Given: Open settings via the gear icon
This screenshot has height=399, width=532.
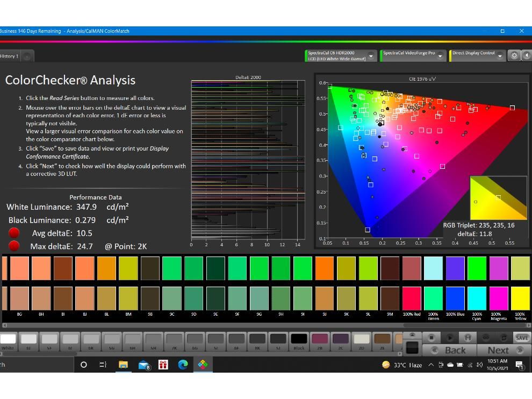Looking at the screenshot, I should pos(514,55).
